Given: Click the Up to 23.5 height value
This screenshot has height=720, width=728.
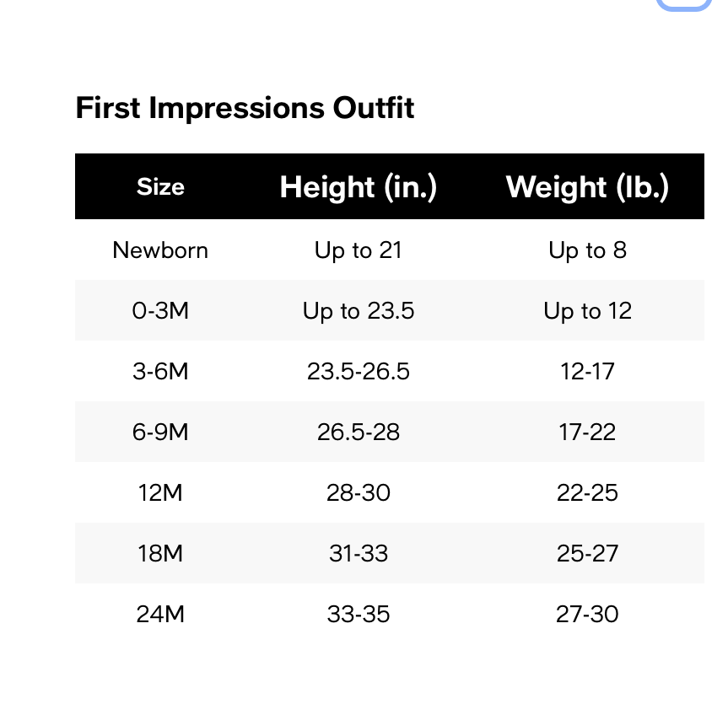Looking at the screenshot, I should [x=358, y=311].
